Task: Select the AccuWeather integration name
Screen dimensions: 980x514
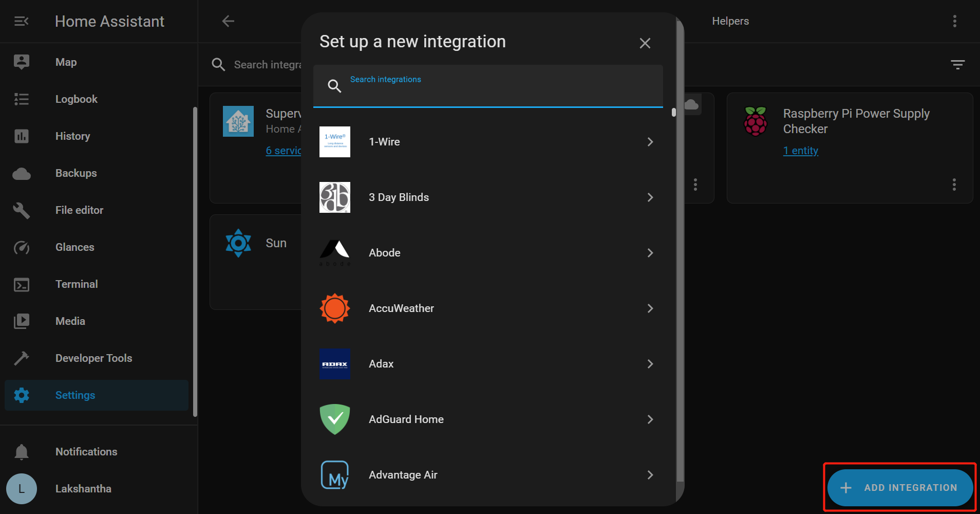Action: click(x=402, y=308)
